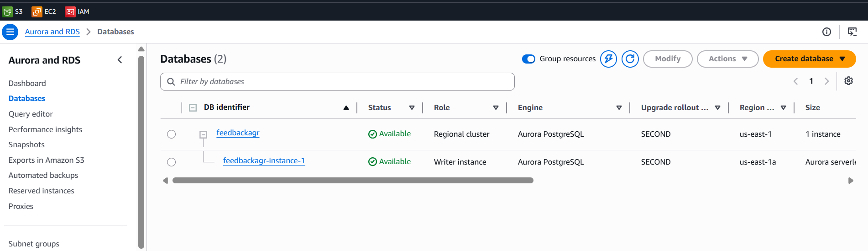Collapse the Aurora and RDS sidebar
868x251 pixels.
pos(120,60)
